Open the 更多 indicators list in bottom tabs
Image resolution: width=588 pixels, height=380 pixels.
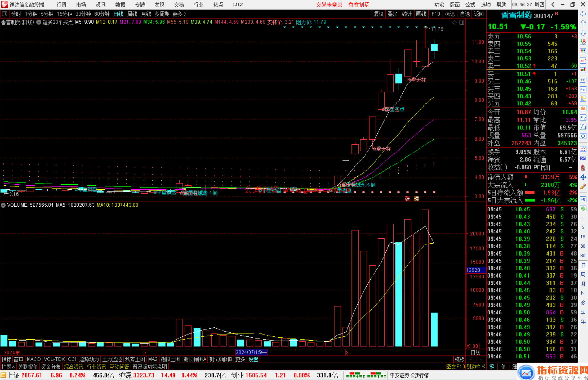tap(240, 359)
